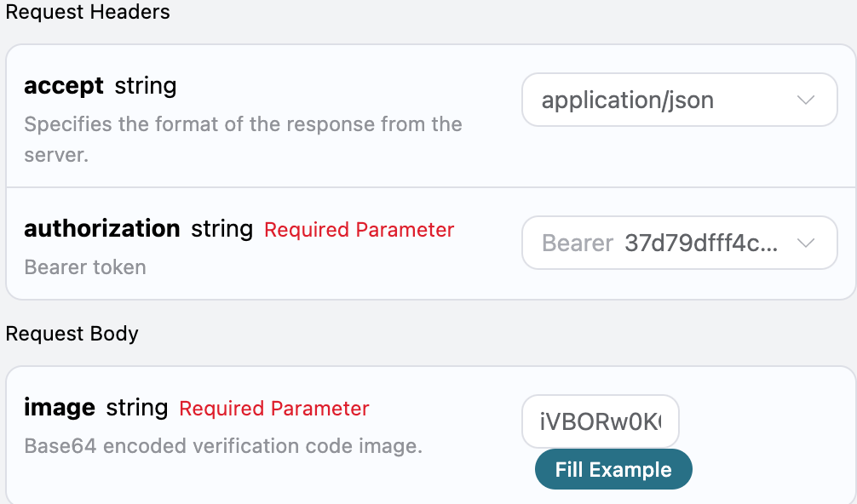Click the "string" type label next to authorization

[x=221, y=229]
